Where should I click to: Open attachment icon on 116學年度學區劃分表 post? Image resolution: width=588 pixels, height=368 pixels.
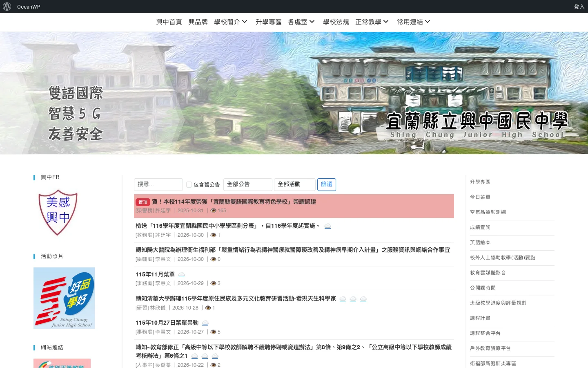click(327, 226)
